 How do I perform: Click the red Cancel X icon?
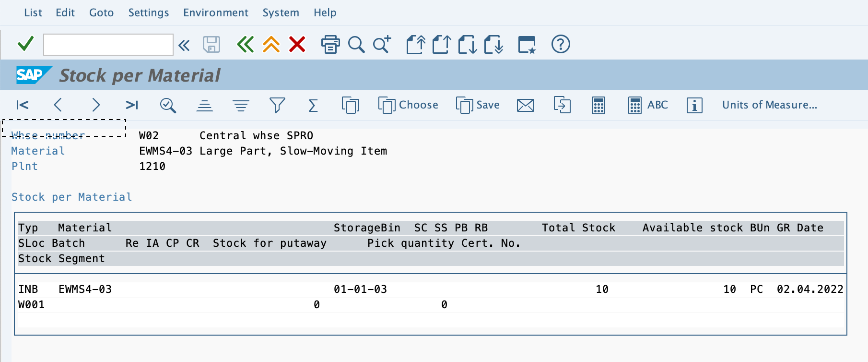(297, 45)
